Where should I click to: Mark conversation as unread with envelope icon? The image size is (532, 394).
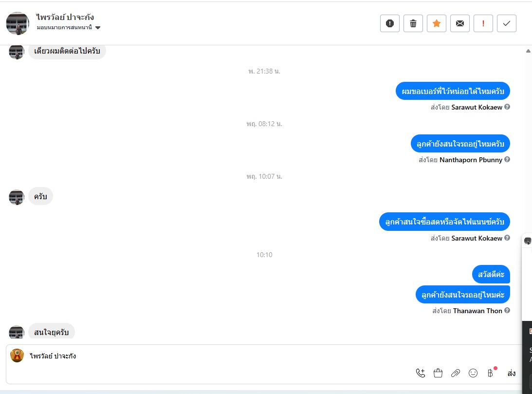point(460,23)
